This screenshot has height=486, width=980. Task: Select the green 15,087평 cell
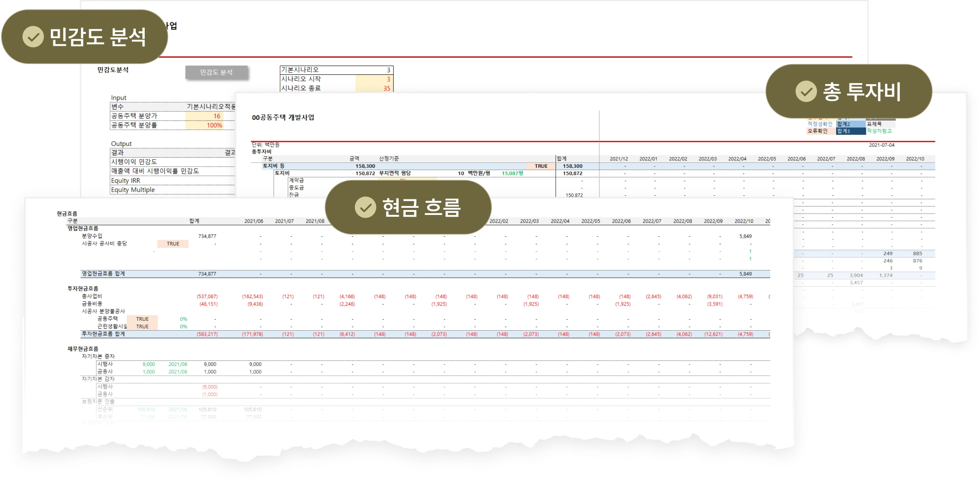(512, 173)
